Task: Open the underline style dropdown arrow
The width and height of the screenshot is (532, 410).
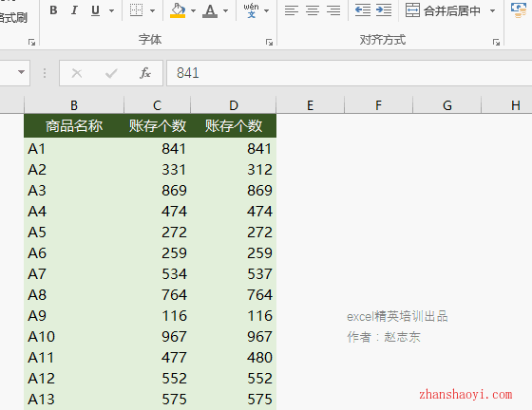Action: [111, 10]
